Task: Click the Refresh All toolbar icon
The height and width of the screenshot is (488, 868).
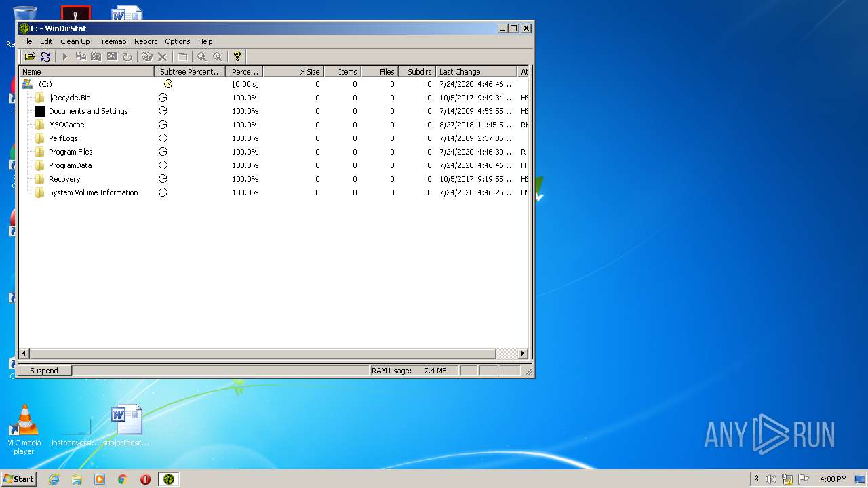Action: coord(45,57)
